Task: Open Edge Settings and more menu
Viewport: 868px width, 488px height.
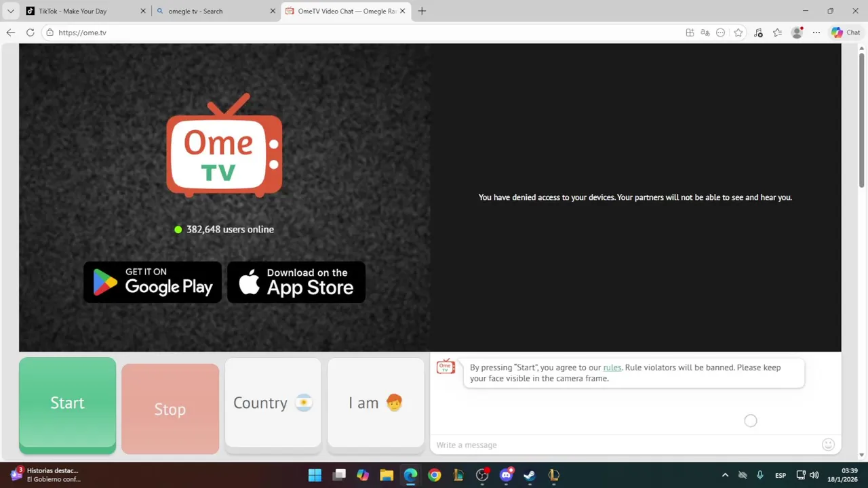Action: (x=816, y=33)
